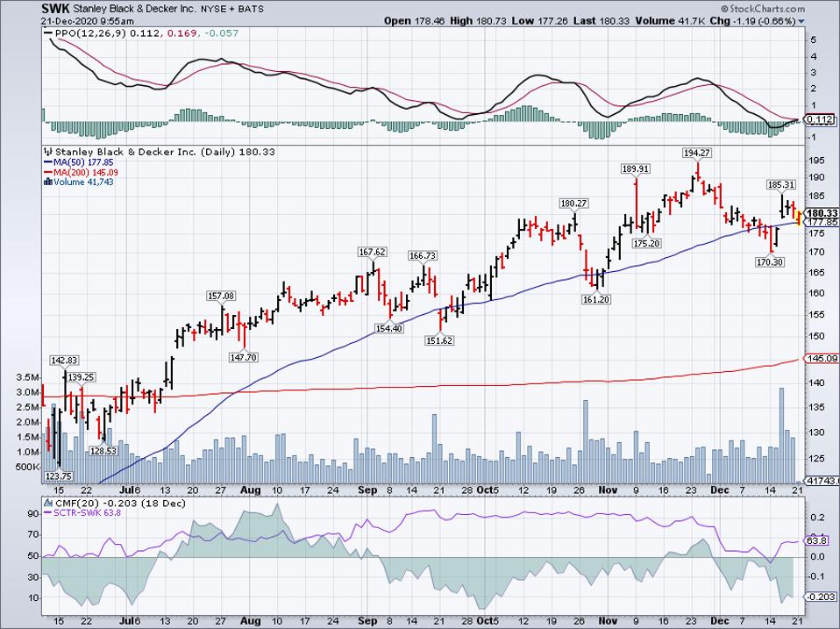Click the 154.40 low price label
The height and width of the screenshot is (629, 840).
pyautogui.click(x=388, y=328)
